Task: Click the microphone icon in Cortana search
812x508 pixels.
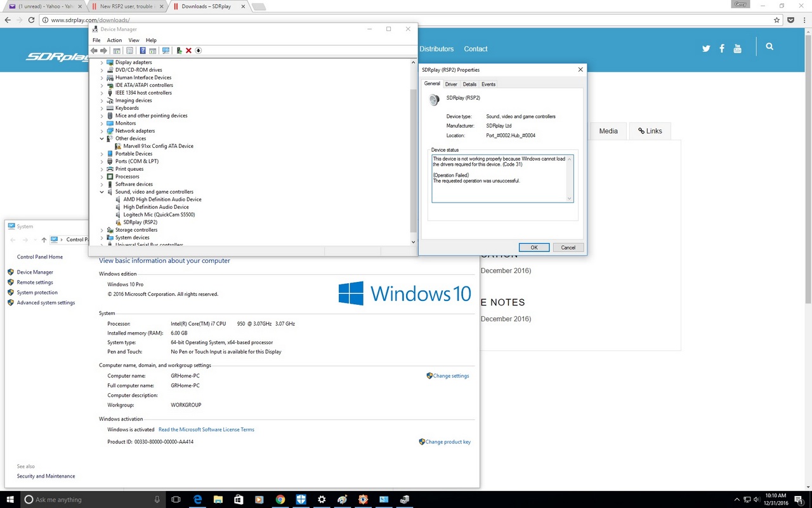Action: tap(157, 500)
